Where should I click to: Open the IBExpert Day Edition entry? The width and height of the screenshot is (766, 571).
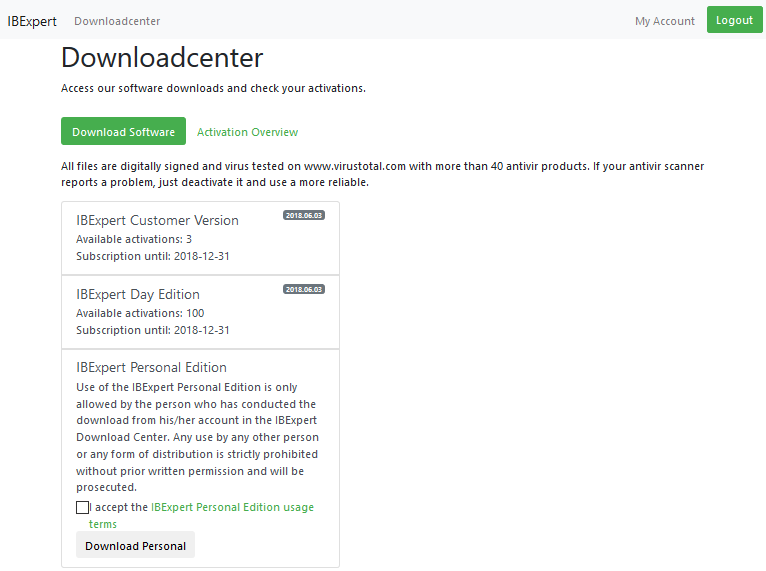pos(200,312)
